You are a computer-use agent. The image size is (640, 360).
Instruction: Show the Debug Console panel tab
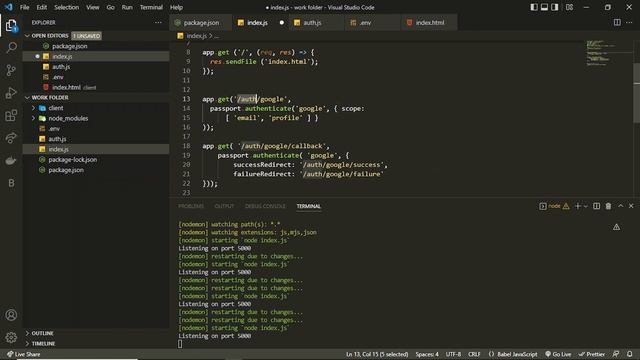click(x=265, y=206)
